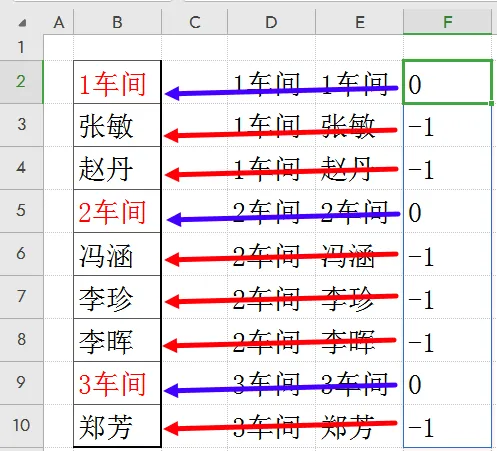497x451 pixels.
Task: Click cell E7 containing 李珍
Action: pos(359,297)
